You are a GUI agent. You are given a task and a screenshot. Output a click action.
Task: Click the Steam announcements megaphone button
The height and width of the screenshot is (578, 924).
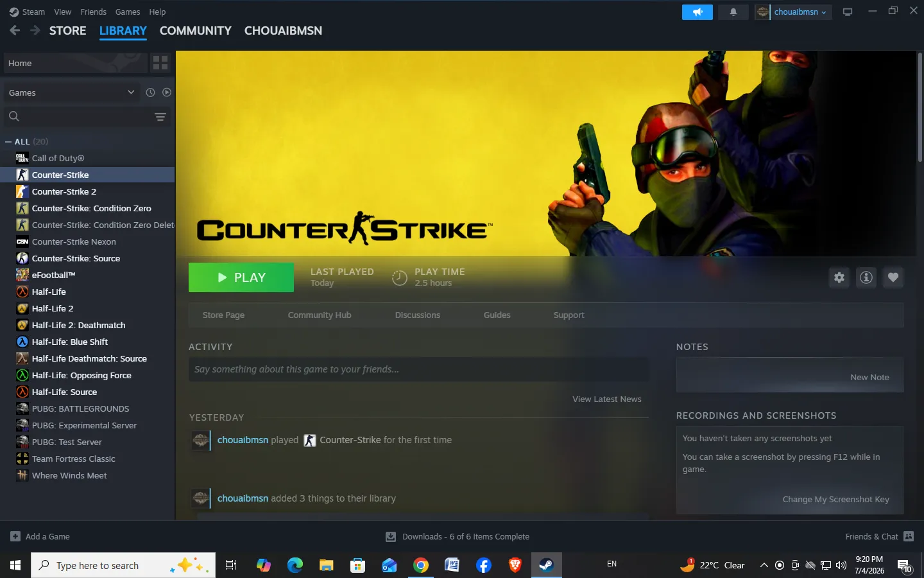coord(697,12)
